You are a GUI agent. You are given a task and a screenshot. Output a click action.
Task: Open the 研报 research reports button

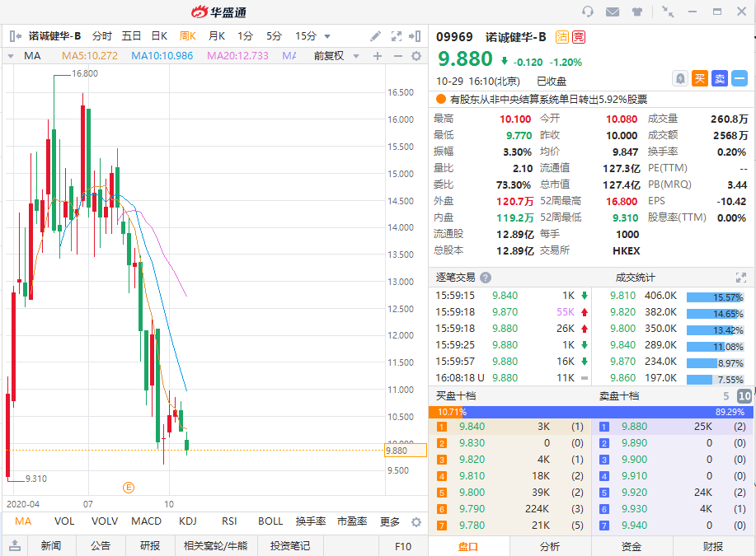150,546
